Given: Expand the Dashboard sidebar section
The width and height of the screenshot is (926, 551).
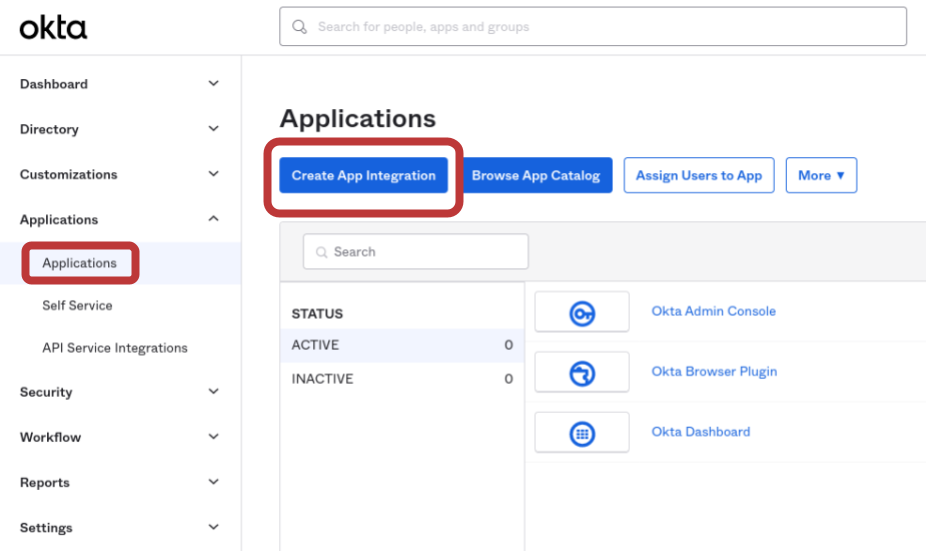Looking at the screenshot, I should pos(213,84).
